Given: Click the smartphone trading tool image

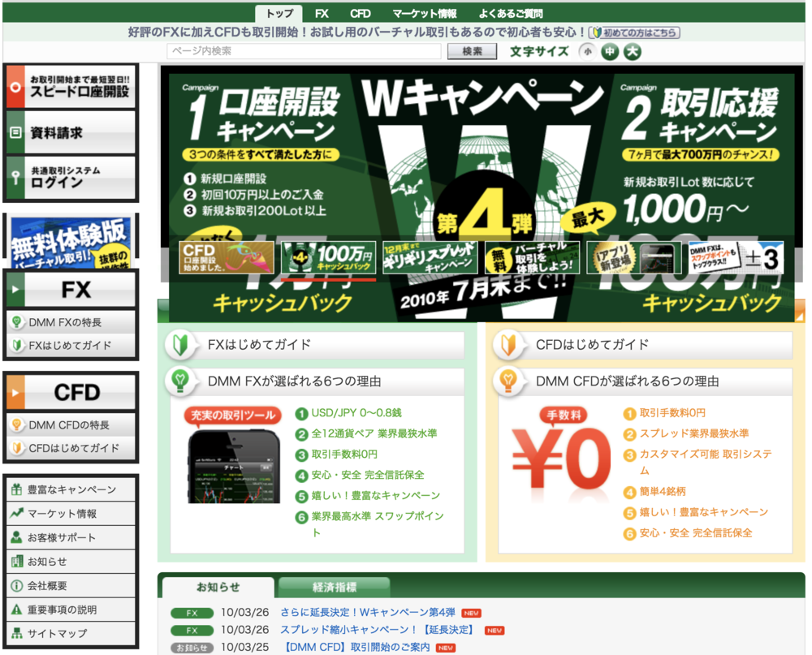Looking at the screenshot, I should 234,467.
